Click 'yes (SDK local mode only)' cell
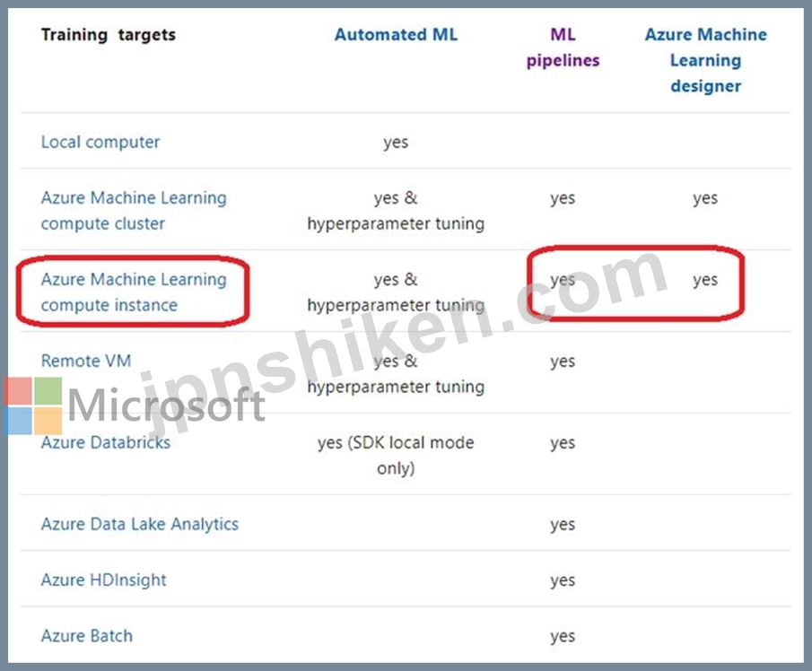 point(396,455)
